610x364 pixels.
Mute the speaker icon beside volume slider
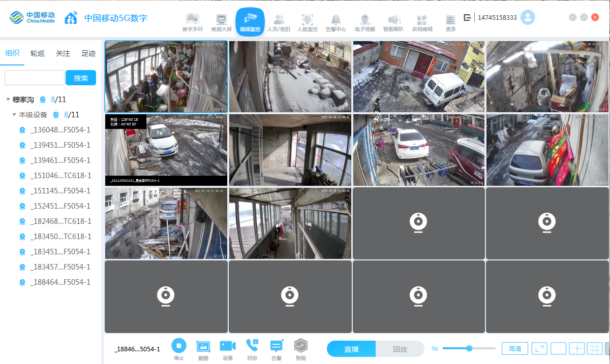coord(435,348)
